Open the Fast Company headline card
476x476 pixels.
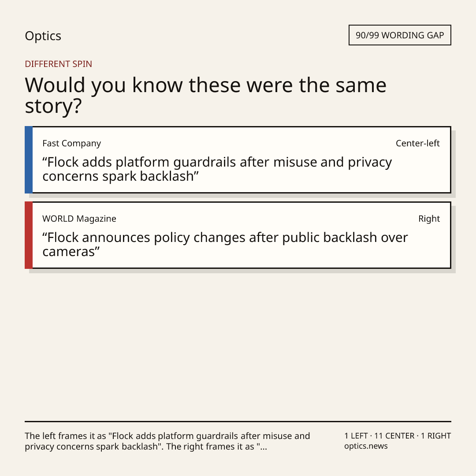[x=238, y=160]
